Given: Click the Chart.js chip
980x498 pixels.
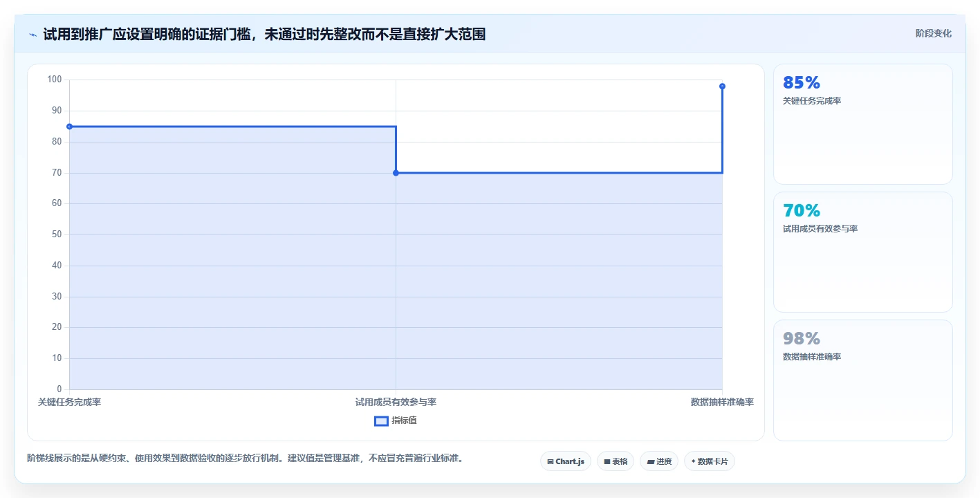Looking at the screenshot, I should click(x=566, y=461).
